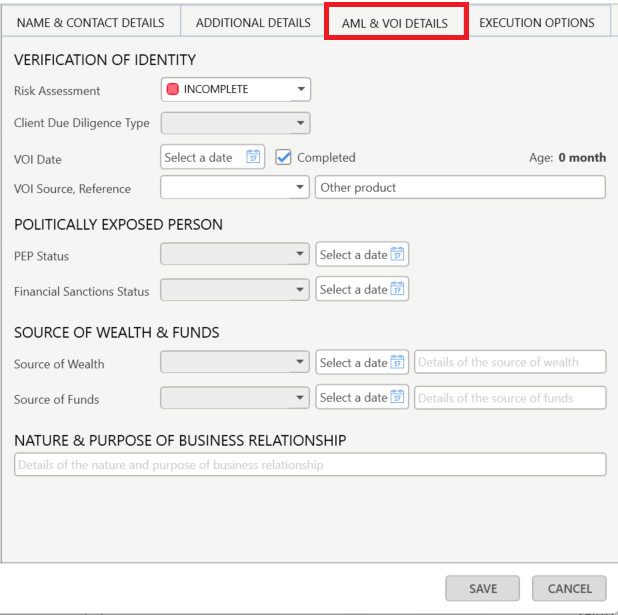Open the VOI Date calendar picker icon

tap(253, 157)
